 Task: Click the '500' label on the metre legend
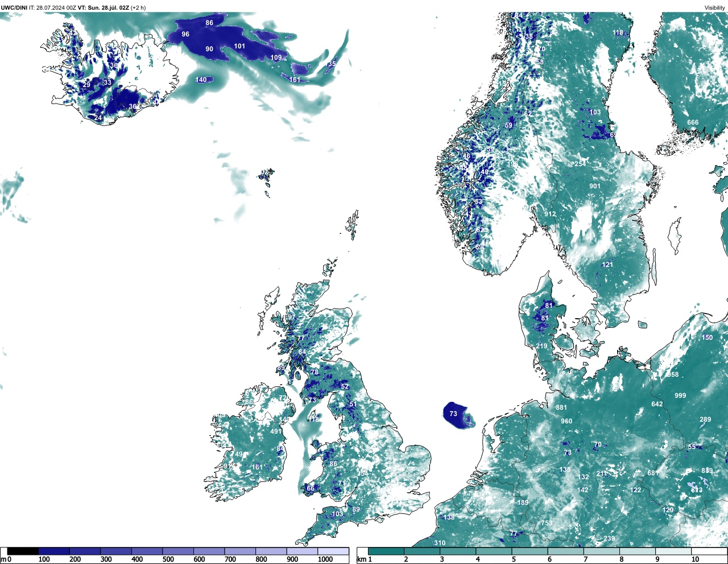pos(168,559)
